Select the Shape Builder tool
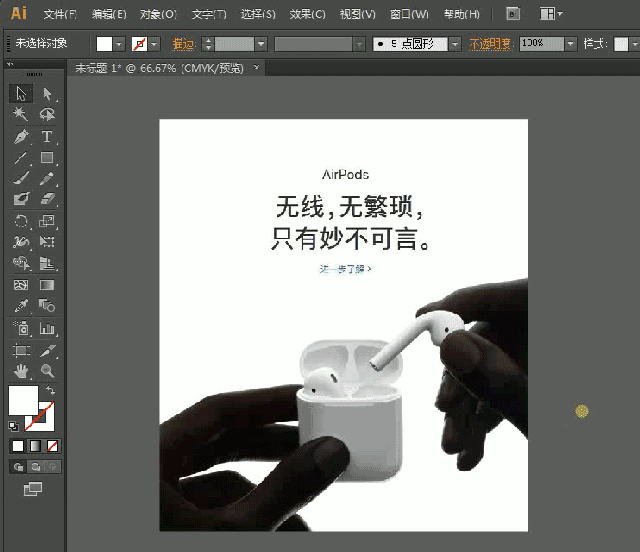 (21, 263)
